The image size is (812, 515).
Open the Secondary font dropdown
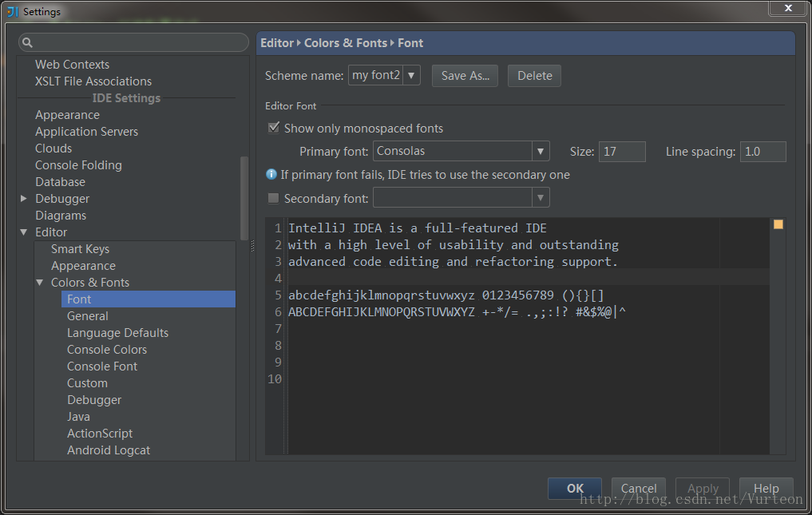(x=541, y=198)
